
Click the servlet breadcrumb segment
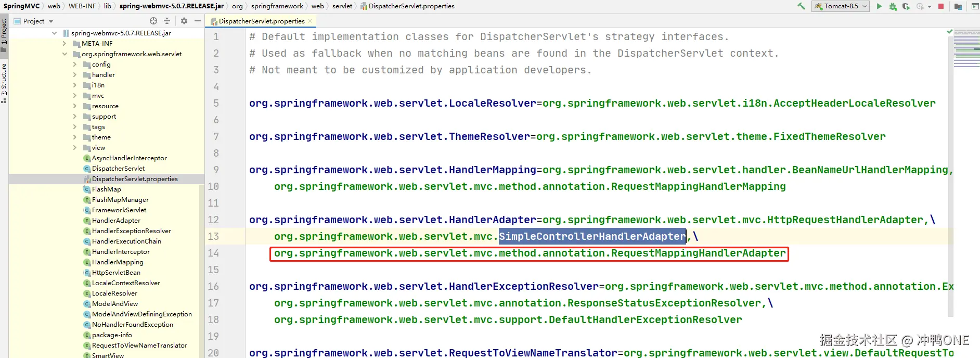pos(342,6)
